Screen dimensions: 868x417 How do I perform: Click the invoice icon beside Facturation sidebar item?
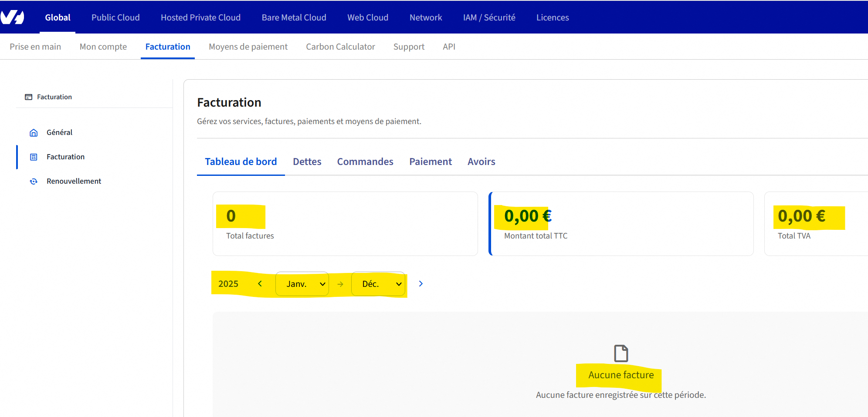point(34,157)
